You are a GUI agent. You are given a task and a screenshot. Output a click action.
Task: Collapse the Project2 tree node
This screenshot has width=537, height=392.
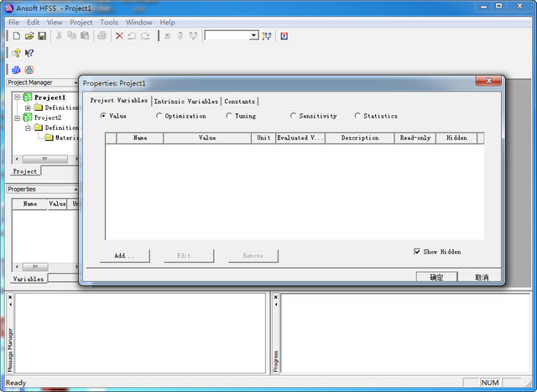[x=17, y=118]
